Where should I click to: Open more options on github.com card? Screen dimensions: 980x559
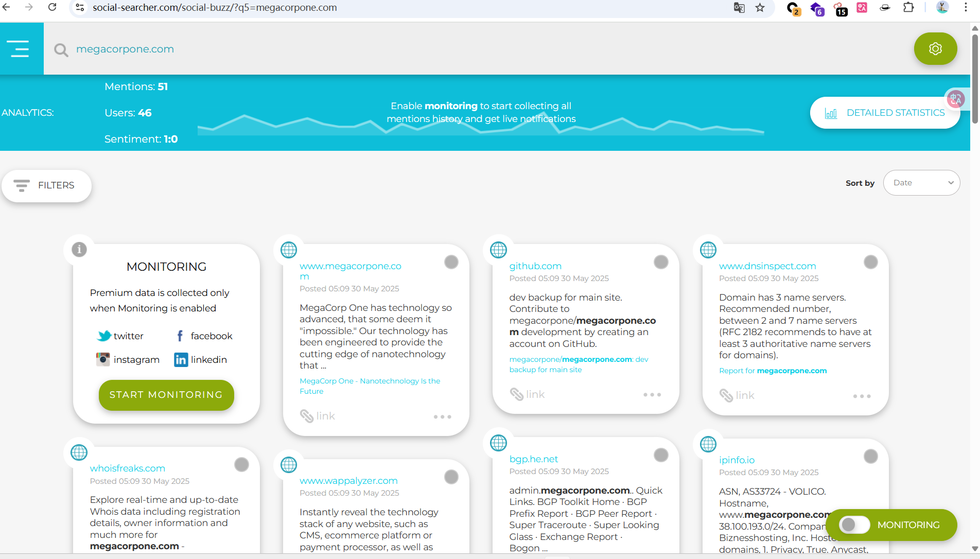click(x=652, y=395)
